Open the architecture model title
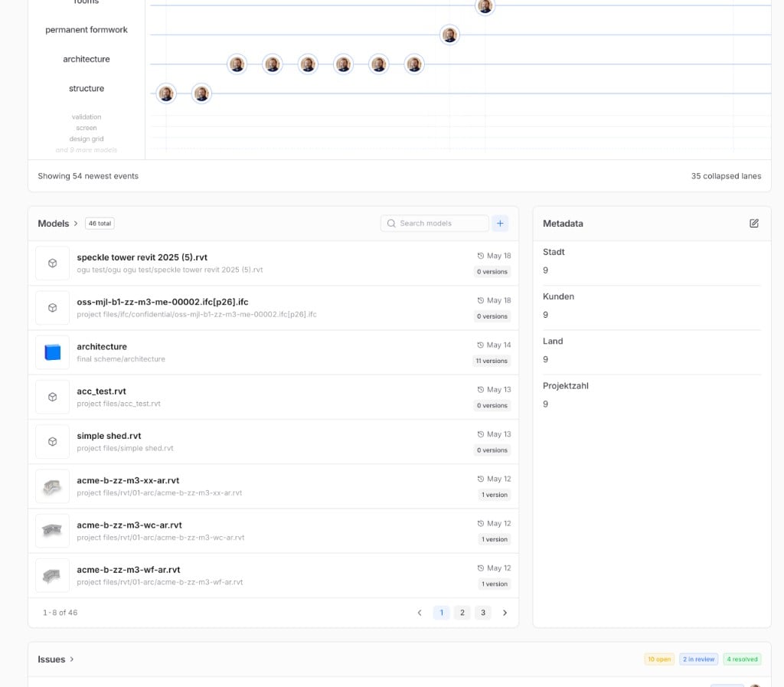The width and height of the screenshot is (784, 687). pyautogui.click(x=102, y=346)
